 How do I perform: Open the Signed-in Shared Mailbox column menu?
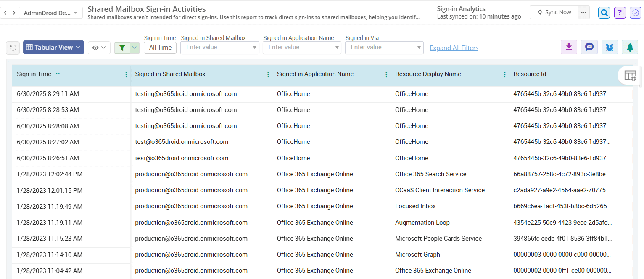coord(268,74)
